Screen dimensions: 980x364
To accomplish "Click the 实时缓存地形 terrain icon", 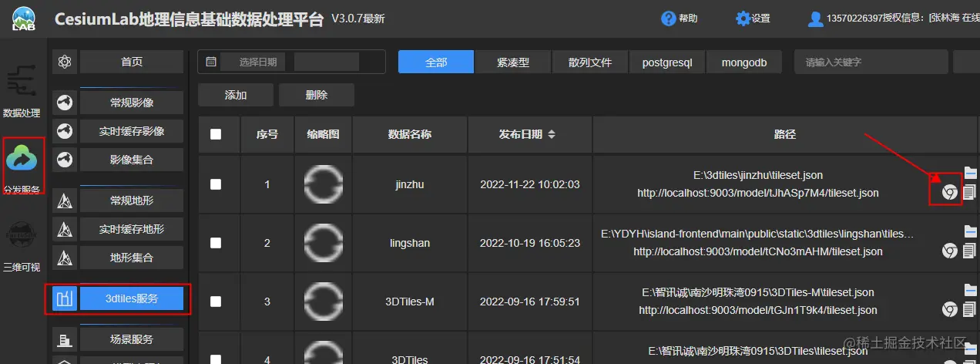I will pos(65,229).
